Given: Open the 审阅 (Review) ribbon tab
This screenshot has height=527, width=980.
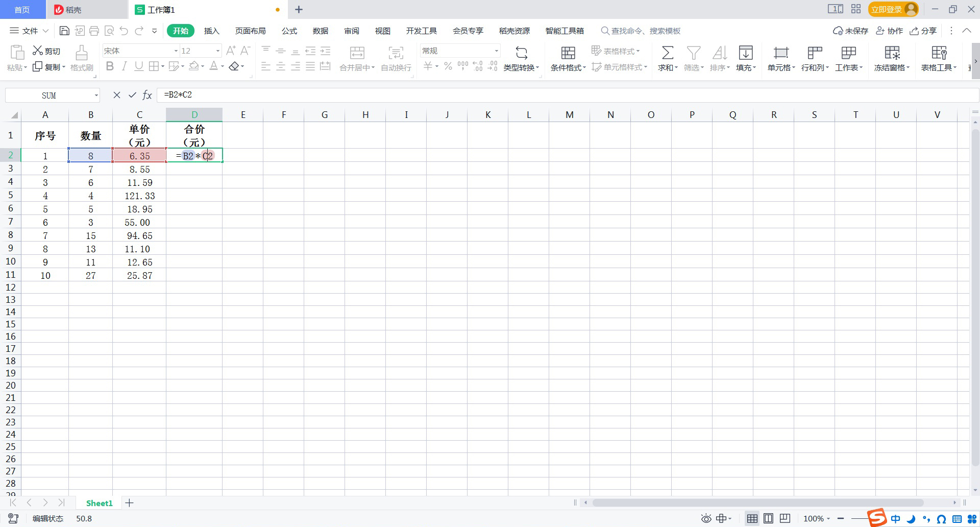Looking at the screenshot, I should (x=352, y=31).
